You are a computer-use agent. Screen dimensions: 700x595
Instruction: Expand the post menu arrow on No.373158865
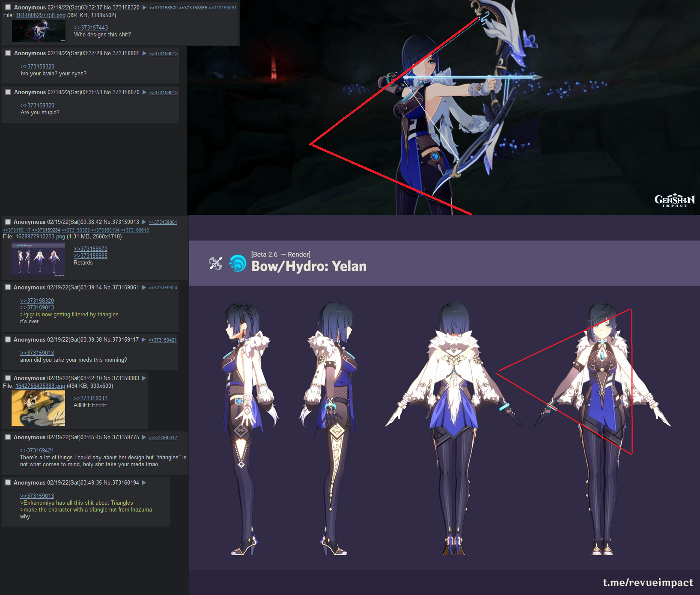(145, 54)
